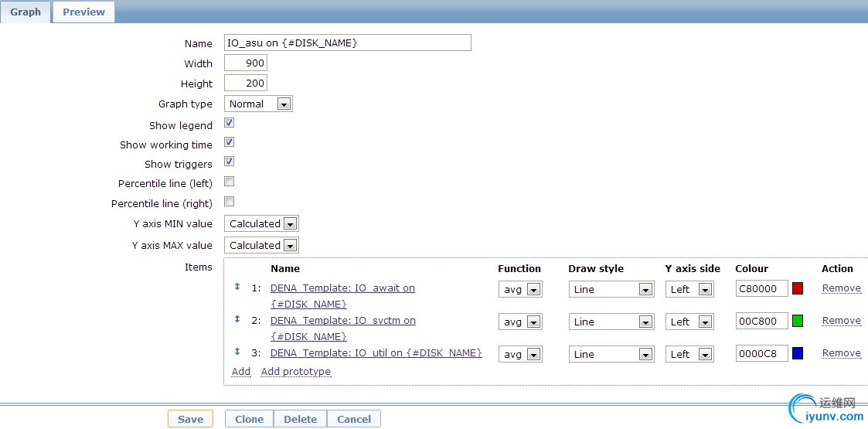Viewport: 868px width, 429px height.
Task: Open the DENA_Template IO_await item link
Action: point(342,295)
